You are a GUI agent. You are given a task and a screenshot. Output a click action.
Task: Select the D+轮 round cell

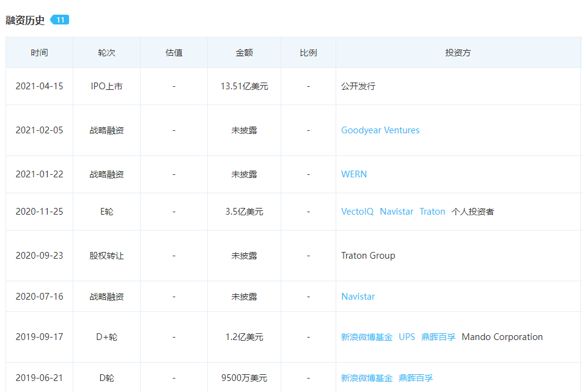106,337
